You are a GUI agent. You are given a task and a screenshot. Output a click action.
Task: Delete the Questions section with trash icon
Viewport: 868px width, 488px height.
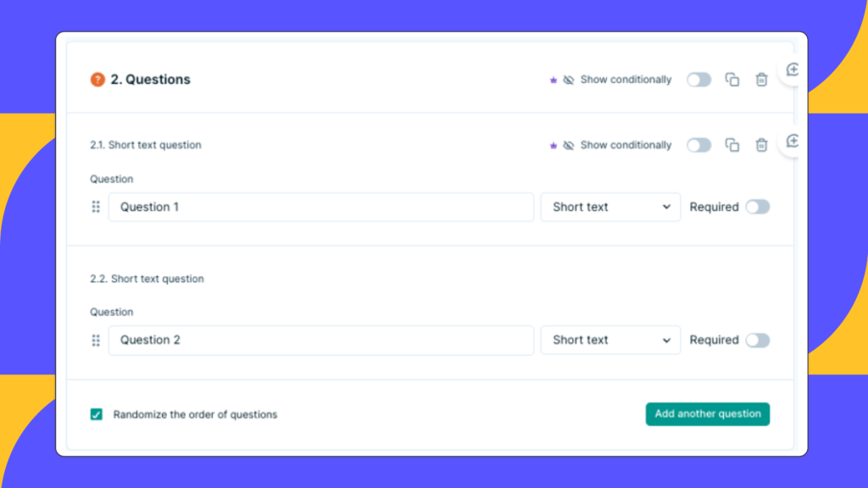(761, 79)
